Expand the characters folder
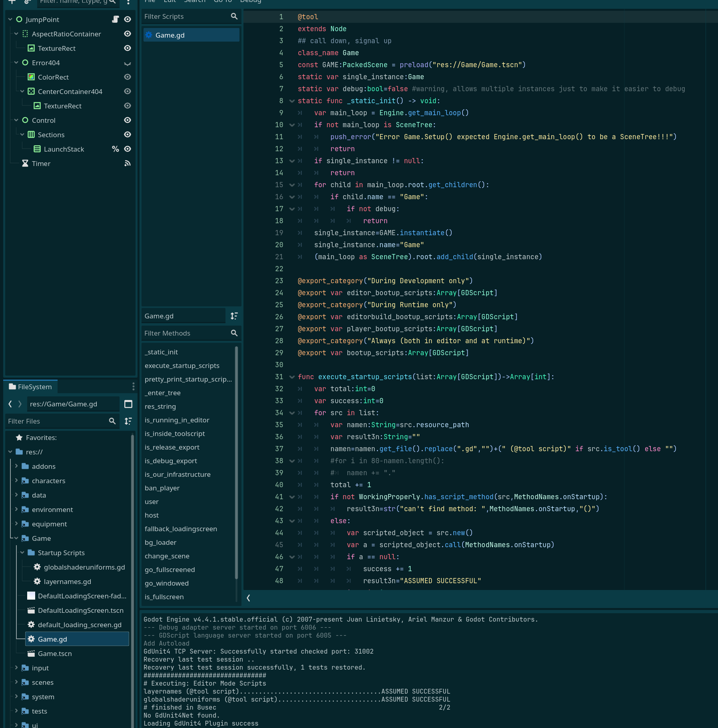Image resolution: width=718 pixels, height=728 pixels. point(16,480)
